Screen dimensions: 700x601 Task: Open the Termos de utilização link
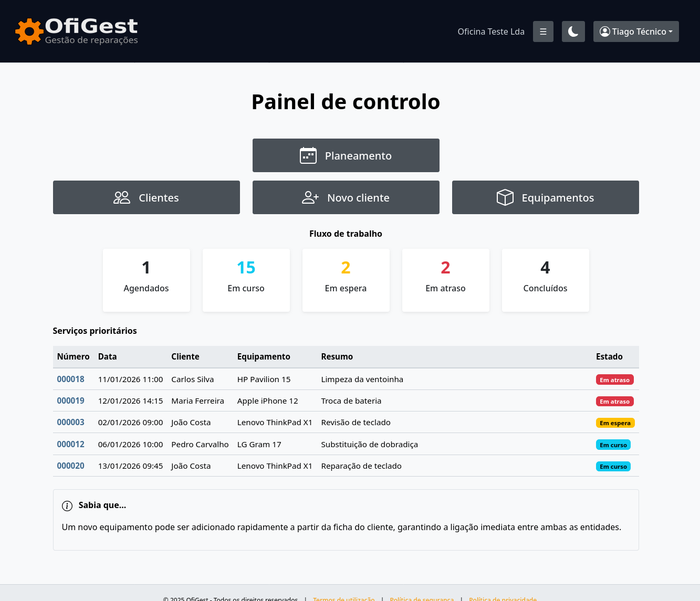pyautogui.click(x=344, y=598)
